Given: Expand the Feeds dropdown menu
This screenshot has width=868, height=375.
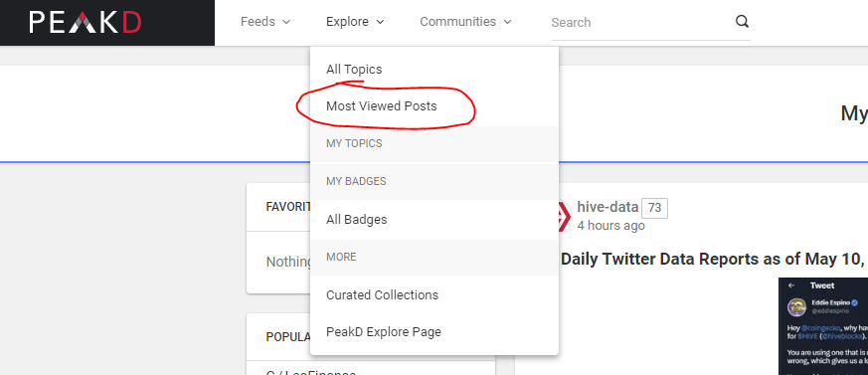Looking at the screenshot, I should tap(265, 22).
